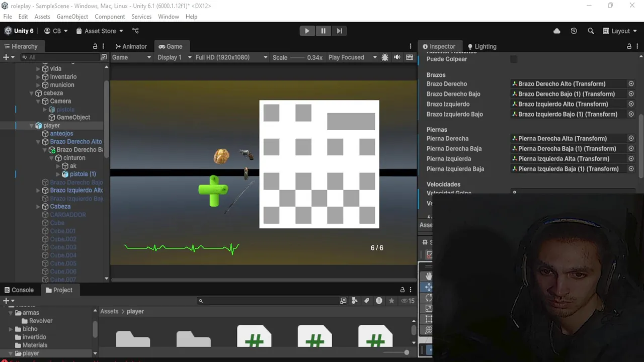Pick object for Pierna Derecha field
The width and height of the screenshot is (644, 362).
pyautogui.click(x=631, y=138)
